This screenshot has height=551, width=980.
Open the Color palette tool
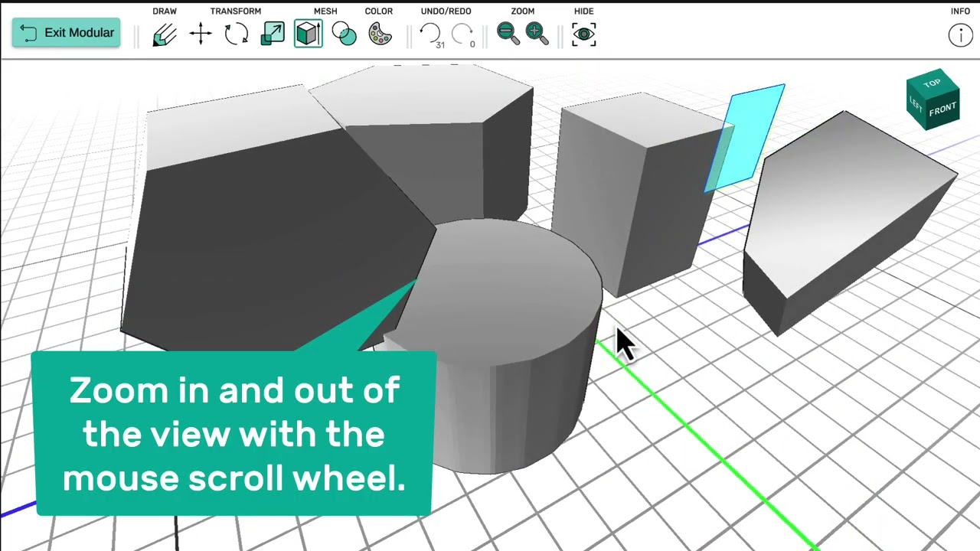[x=381, y=34]
